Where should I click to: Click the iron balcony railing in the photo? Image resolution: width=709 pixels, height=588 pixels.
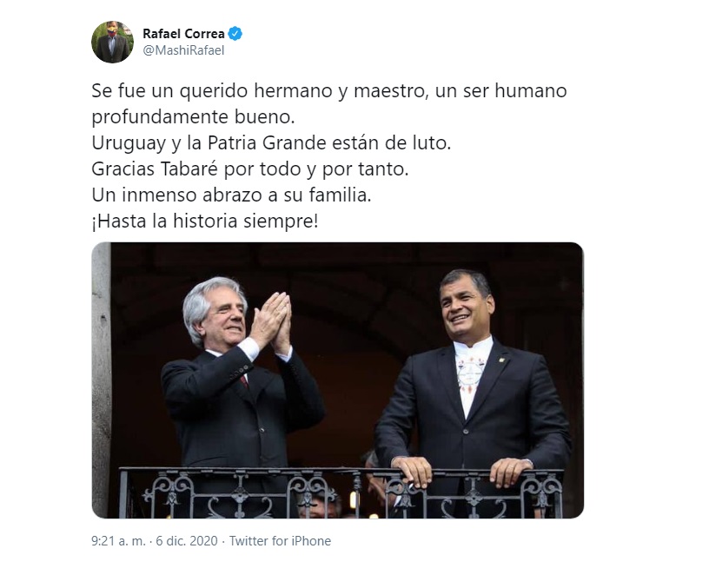pos(341,492)
